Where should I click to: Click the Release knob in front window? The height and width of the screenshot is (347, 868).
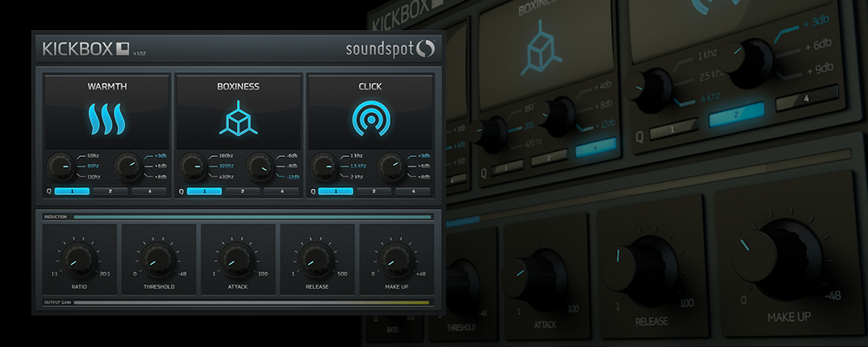point(318,259)
